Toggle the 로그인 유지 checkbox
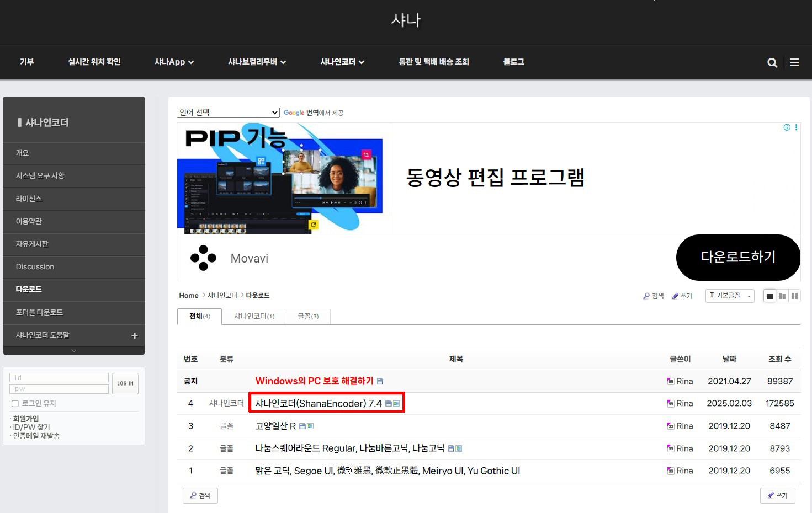Screen dimensions: 812x513 point(15,404)
